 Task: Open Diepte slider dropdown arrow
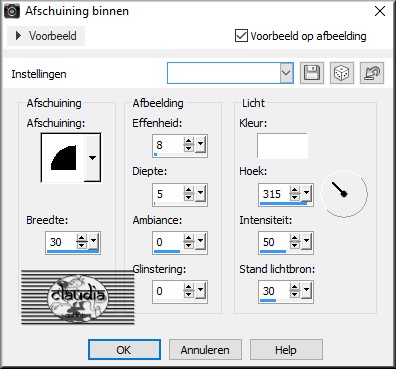click(x=200, y=193)
